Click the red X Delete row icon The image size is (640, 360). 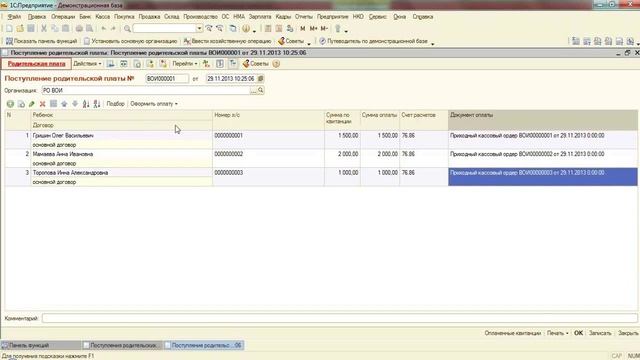(42, 104)
